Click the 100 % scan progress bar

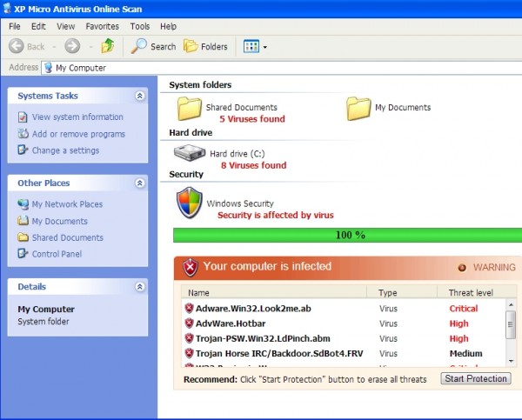347,236
